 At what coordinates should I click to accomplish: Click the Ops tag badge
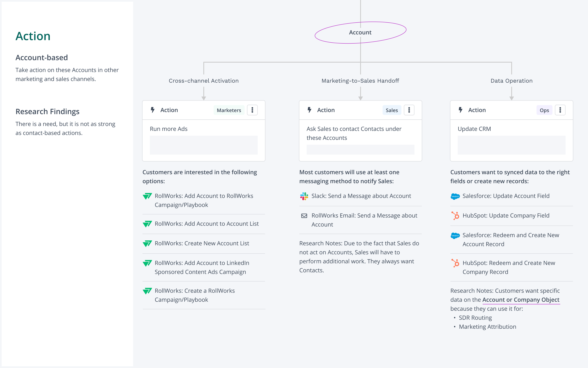(544, 110)
